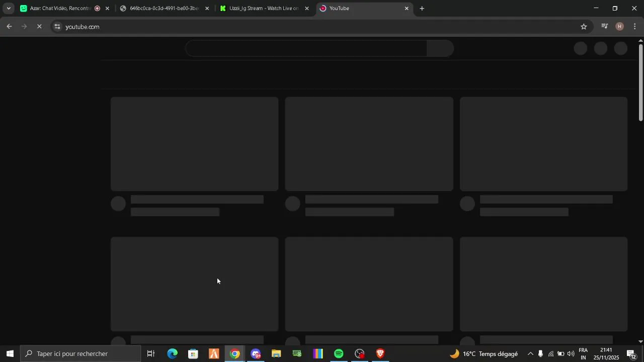Viewport: 644px width, 362px height.
Task: Click the microphone tray icon
Action: coord(540,354)
